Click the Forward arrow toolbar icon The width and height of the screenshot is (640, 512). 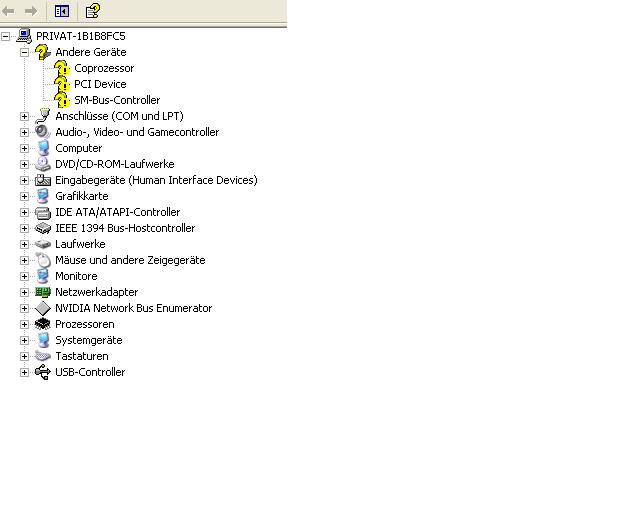(x=31, y=11)
